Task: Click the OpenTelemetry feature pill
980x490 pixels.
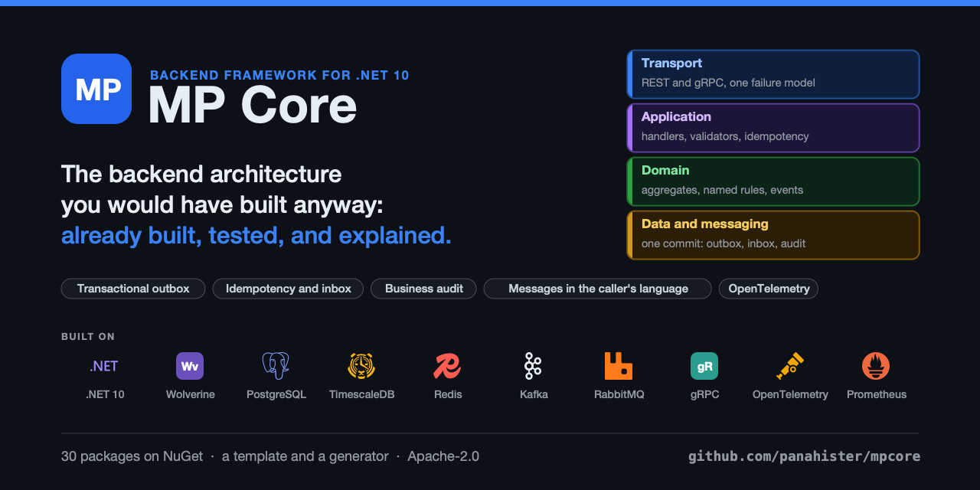Action: click(x=769, y=289)
